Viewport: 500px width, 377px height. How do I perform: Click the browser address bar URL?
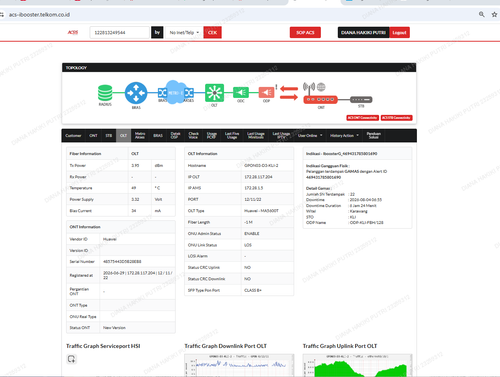(39, 15)
